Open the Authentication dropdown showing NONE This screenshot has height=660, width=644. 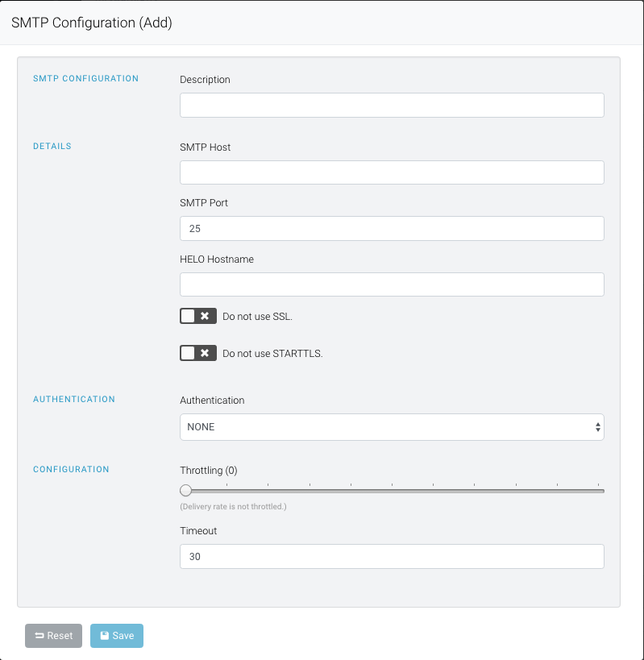tap(392, 427)
